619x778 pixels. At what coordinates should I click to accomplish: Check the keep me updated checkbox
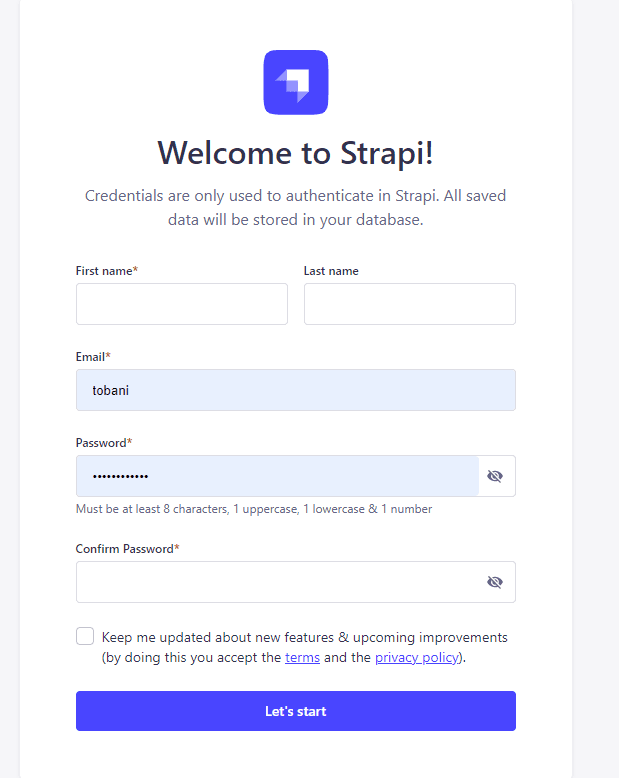[x=85, y=636]
